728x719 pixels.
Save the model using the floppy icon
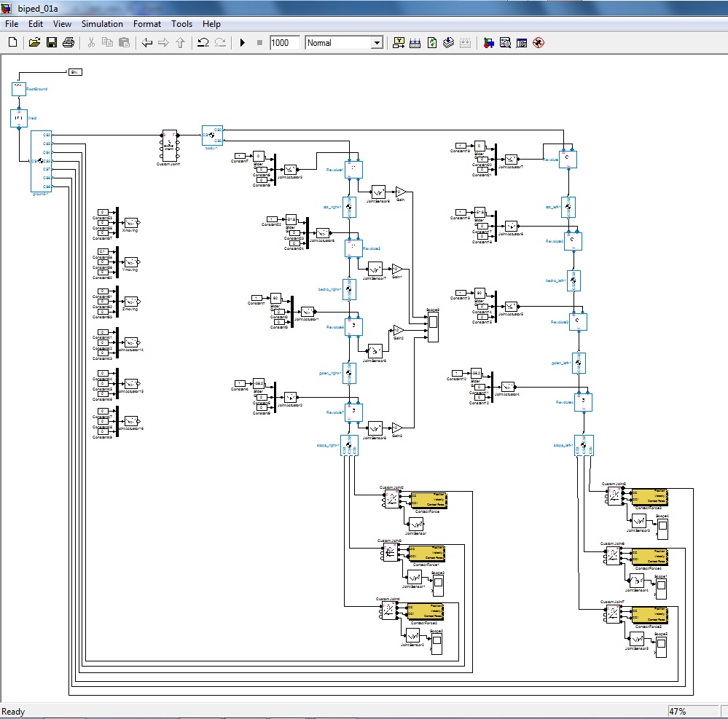[x=52, y=43]
